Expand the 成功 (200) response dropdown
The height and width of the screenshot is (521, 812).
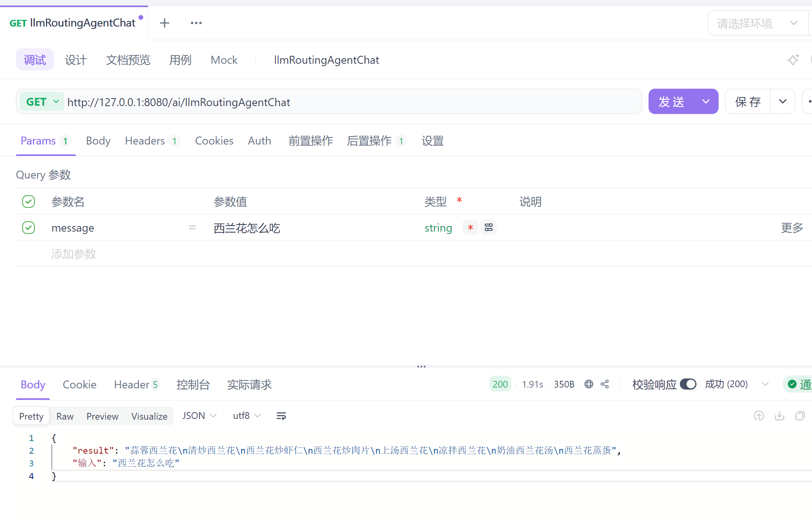[765, 384]
